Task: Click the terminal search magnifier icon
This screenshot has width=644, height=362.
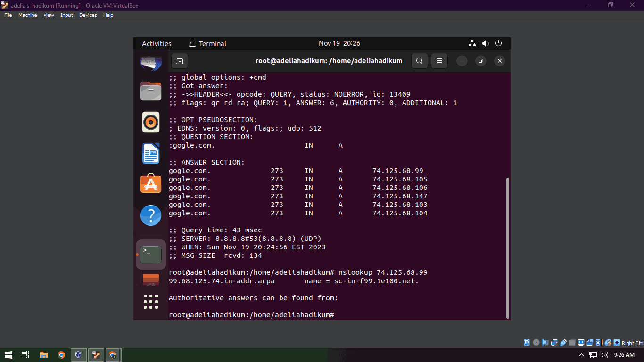Action: (x=420, y=61)
